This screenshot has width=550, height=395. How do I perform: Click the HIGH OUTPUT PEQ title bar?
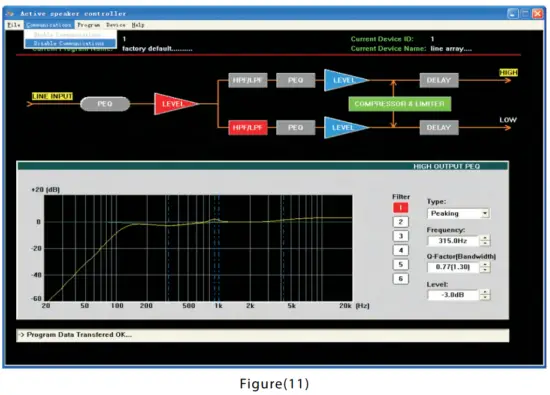coord(263,166)
